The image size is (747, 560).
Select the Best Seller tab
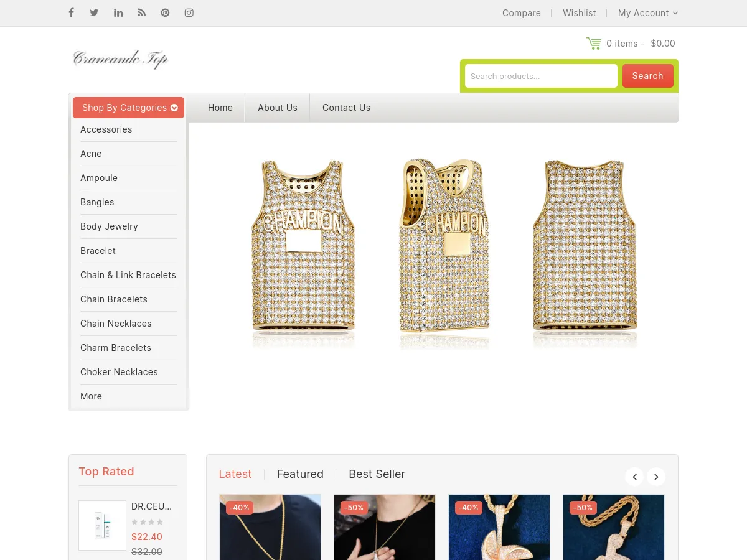coord(377,474)
